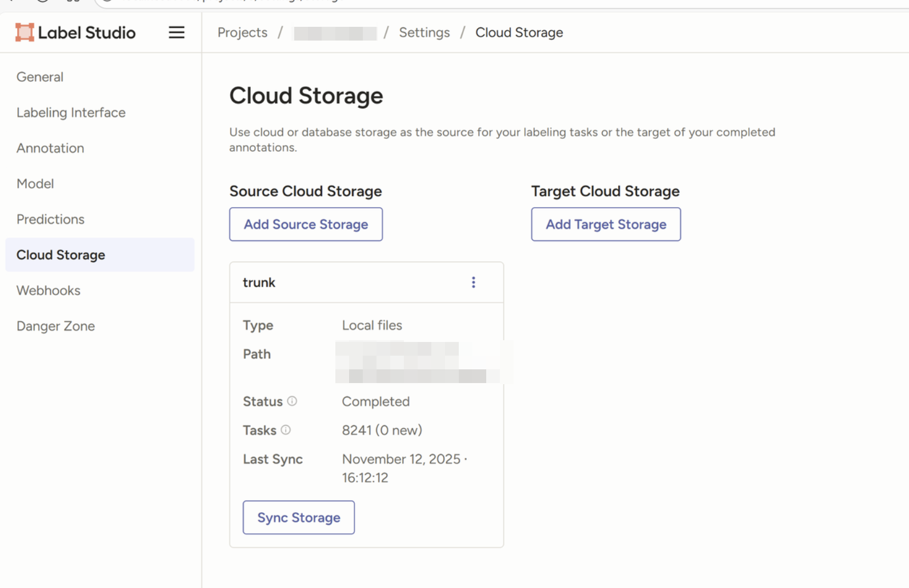
Task: Click the trunk storage title
Action: coord(259,282)
